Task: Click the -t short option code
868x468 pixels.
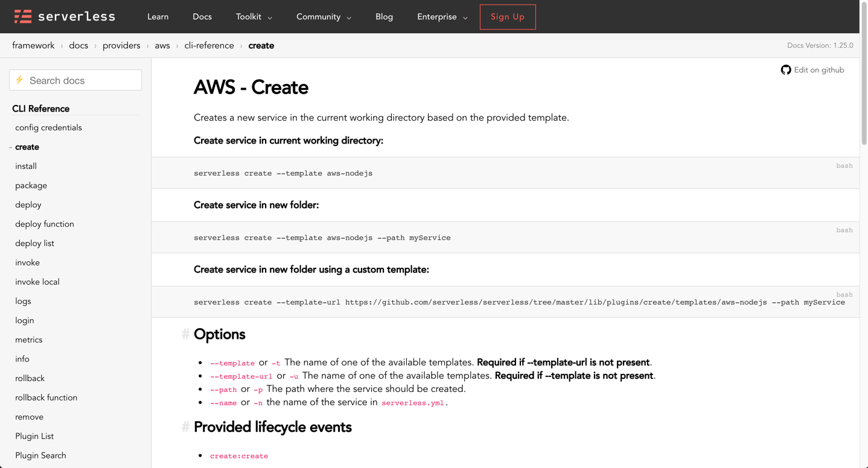Action: click(x=276, y=363)
